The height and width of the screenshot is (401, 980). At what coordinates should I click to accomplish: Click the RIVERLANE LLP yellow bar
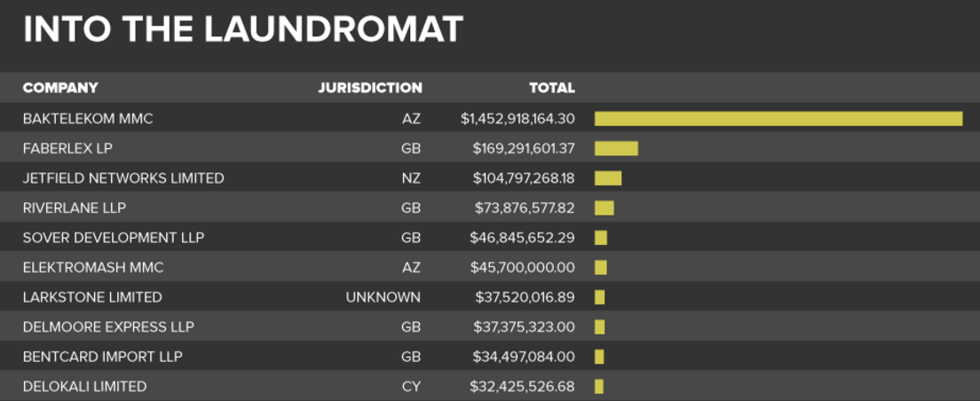pos(605,208)
